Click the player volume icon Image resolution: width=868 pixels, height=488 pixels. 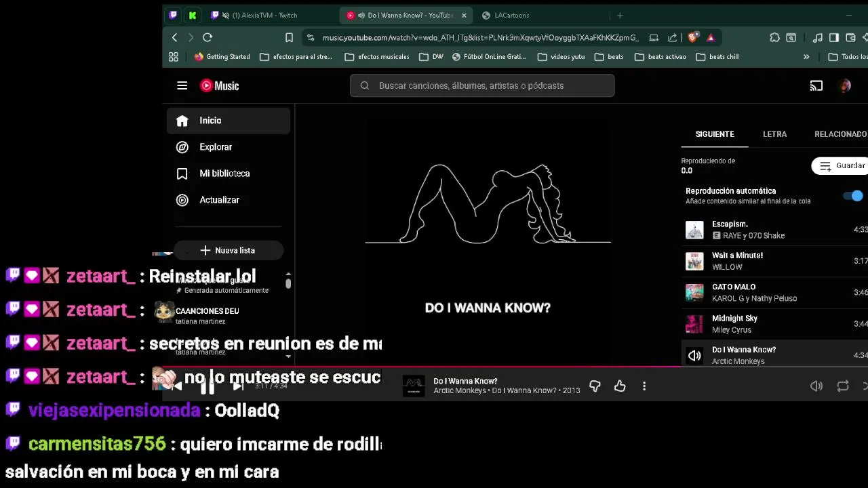coord(816,386)
